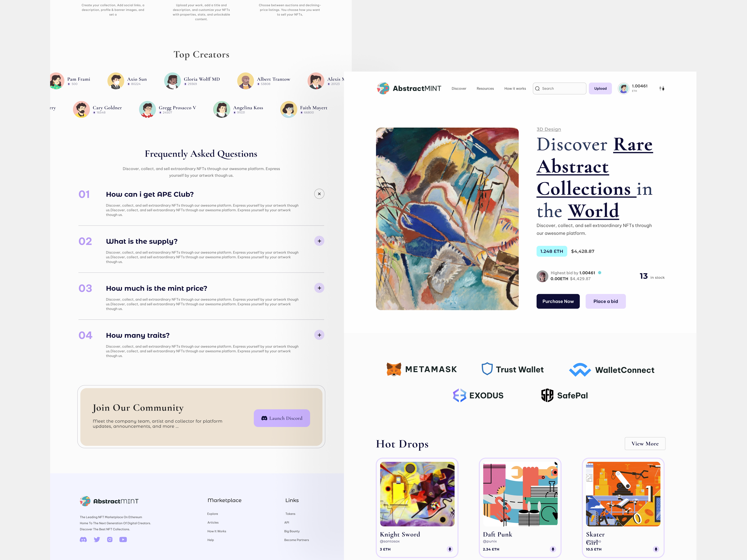Open the Knight Sword artwork thumbnail

[x=417, y=494]
